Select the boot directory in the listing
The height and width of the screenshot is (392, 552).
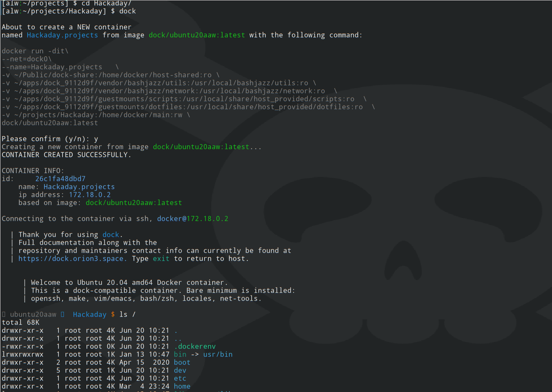coord(181,362)
